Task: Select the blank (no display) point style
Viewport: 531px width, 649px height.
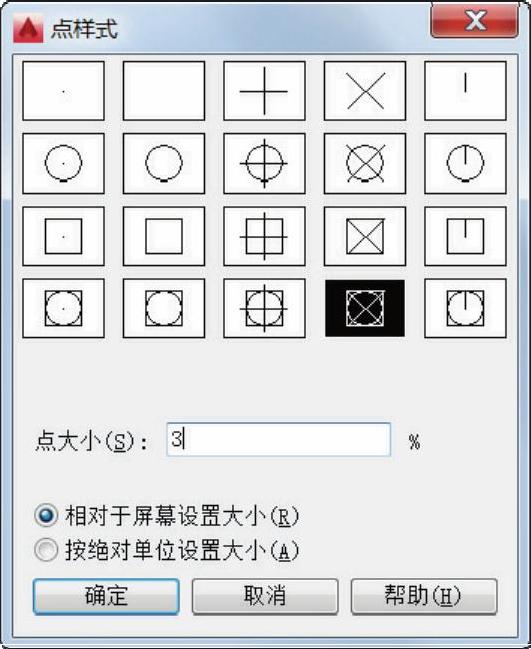Action: pos(164,91)
